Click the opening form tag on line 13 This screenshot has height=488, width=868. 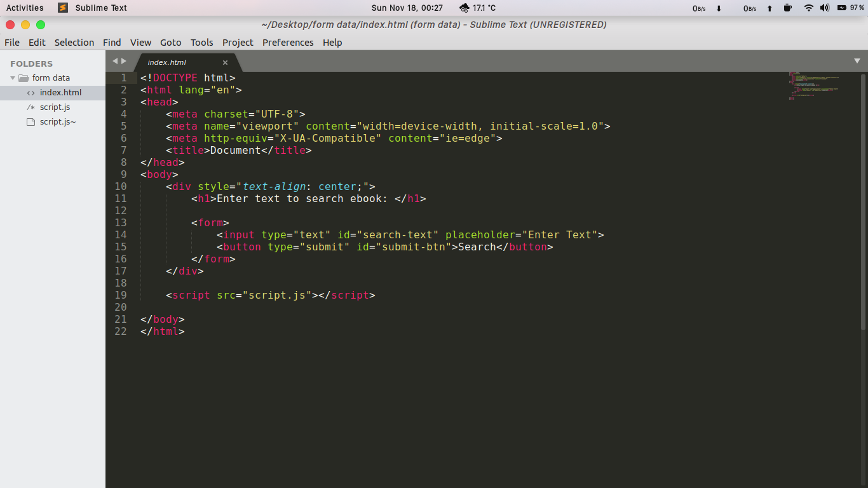coord(210,222)
